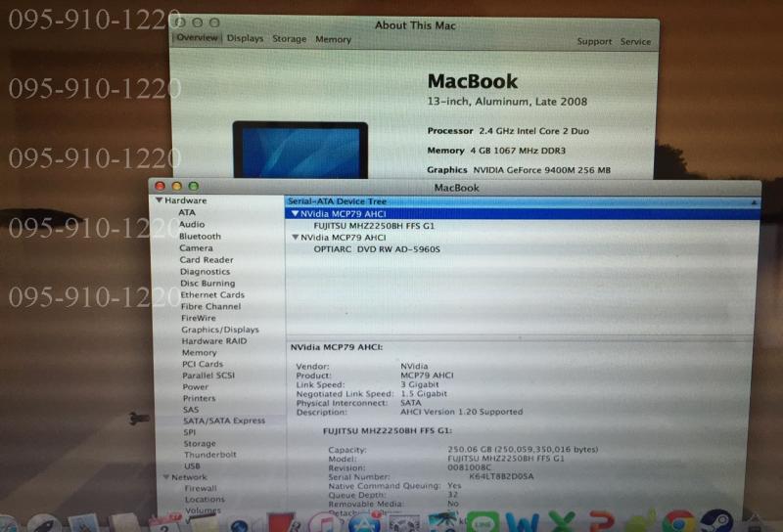This screenshot has width=783, height=532.
Task: Open the LINE app in dock
Action: click(482, 522)
